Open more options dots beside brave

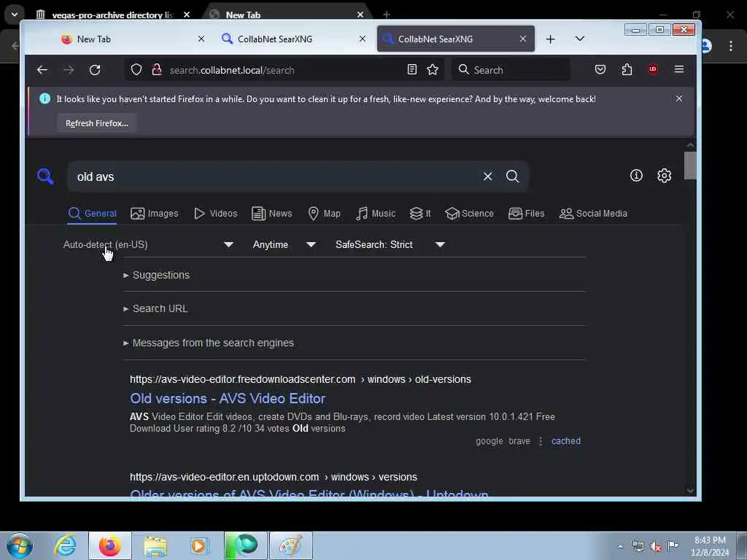tap(541, 441)
